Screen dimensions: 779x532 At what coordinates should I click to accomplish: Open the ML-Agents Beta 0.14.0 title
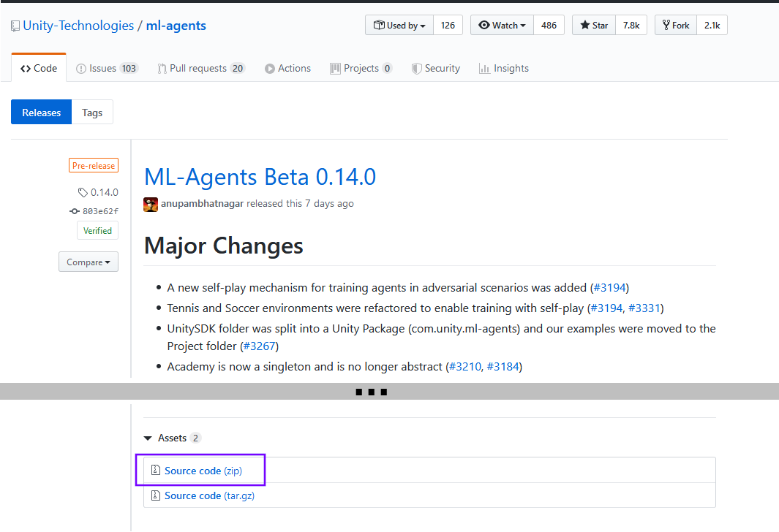coord(260,177)
